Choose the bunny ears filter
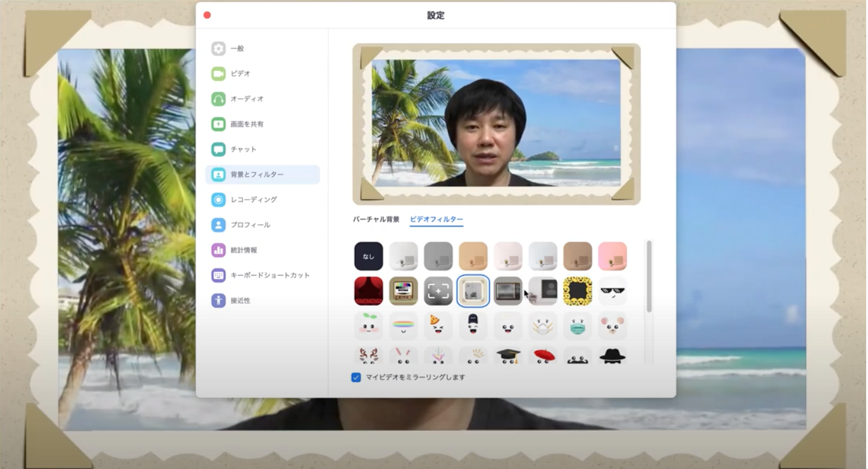The height and width of the screenshot is (469, 868). (404, 355)
